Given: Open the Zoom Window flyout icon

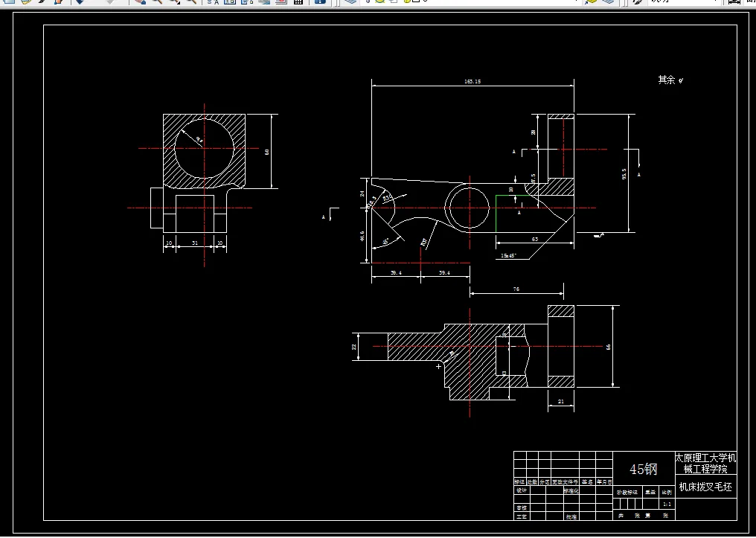Looking at the screenshot, I should [x=174, y=1].
